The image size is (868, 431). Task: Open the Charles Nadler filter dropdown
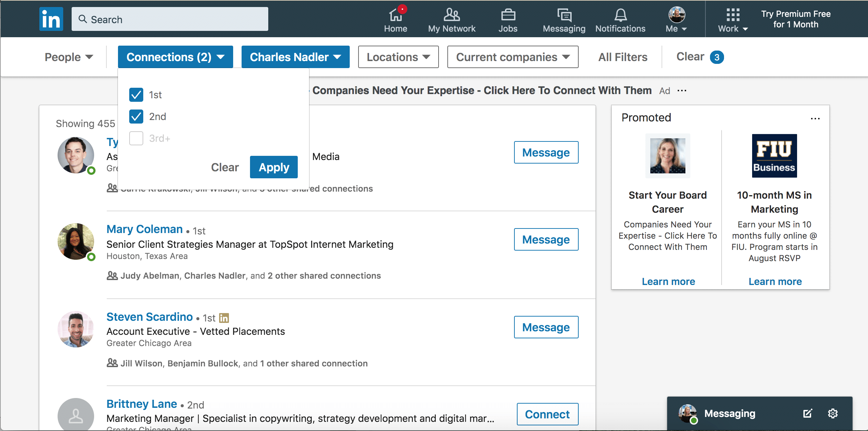click(x=296, y=57)
